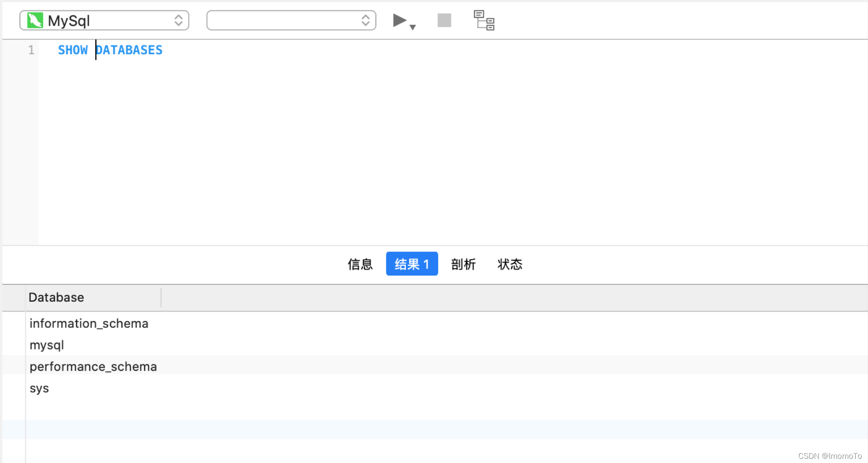Open the empty database selector dropdown
868x463 pixels.
click(291, 20)
